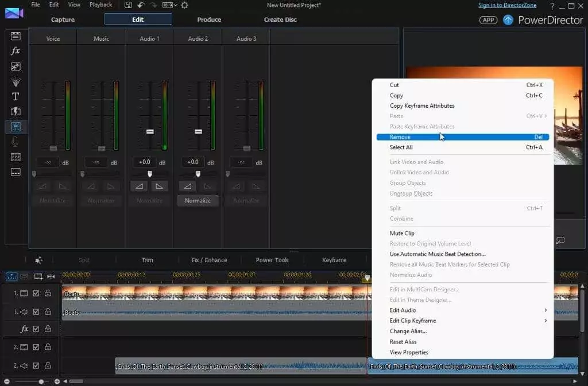Open the Title Room (T icon)
Screen dimensions: 588x386
tap(16, 96)
